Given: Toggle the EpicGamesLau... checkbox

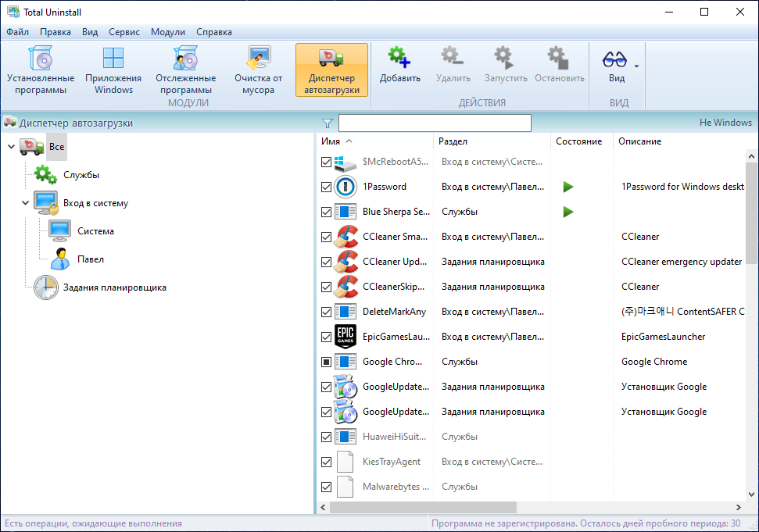Looking at the screenshot, I should [x=326, y=337].
